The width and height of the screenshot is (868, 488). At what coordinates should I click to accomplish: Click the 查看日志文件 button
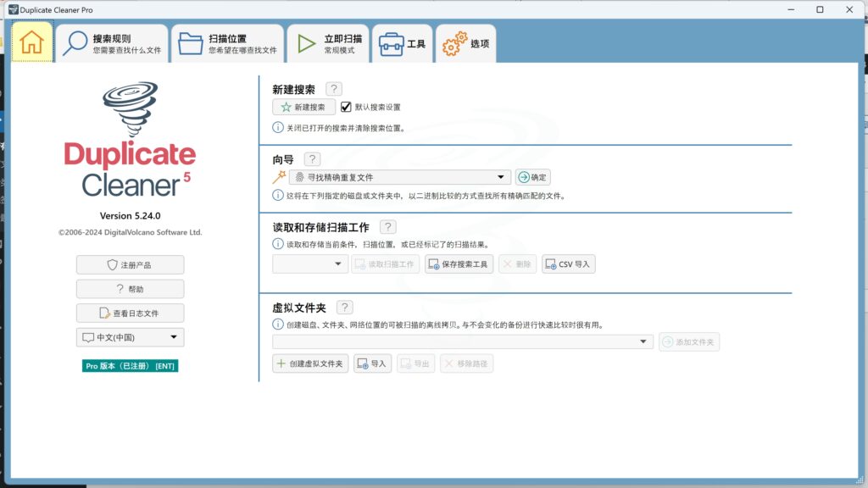coord(130,313)
